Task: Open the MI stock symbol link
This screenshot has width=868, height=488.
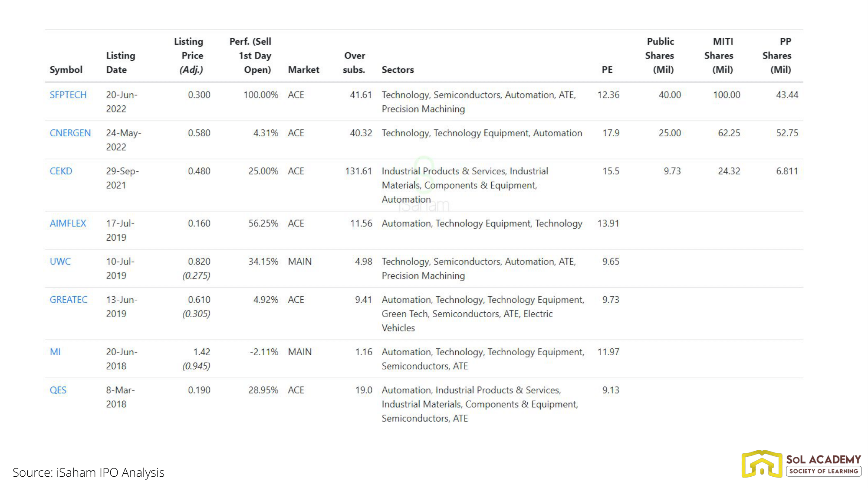Action: tap(55, 352)
